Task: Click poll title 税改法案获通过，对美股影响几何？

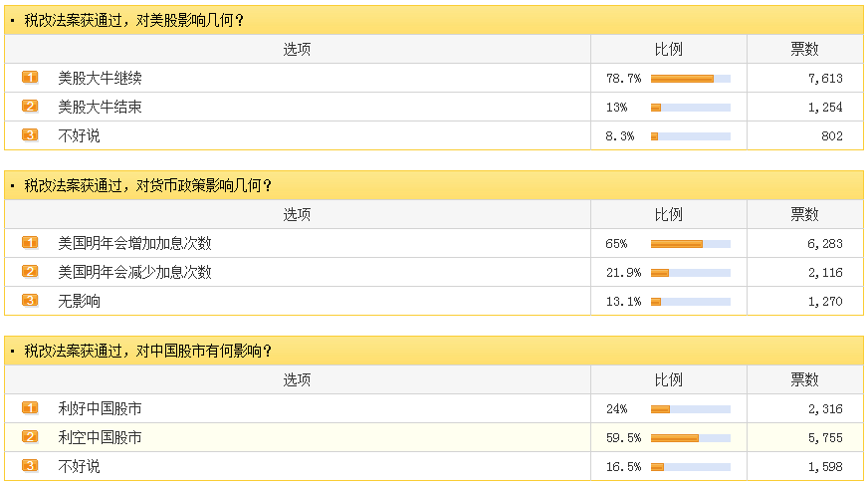Action: [x=134, y=21]
